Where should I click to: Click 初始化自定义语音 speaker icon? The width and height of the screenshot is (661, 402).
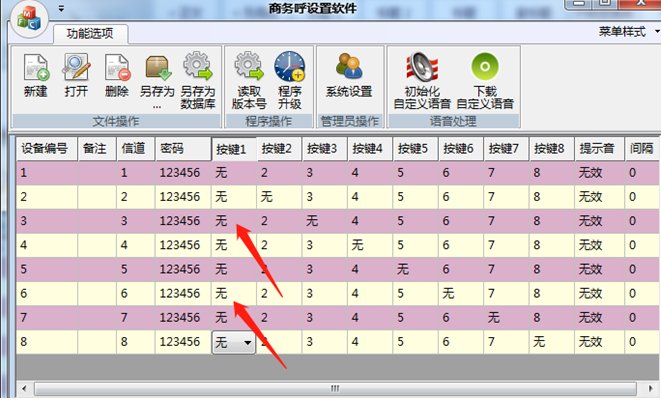point(422,72)
